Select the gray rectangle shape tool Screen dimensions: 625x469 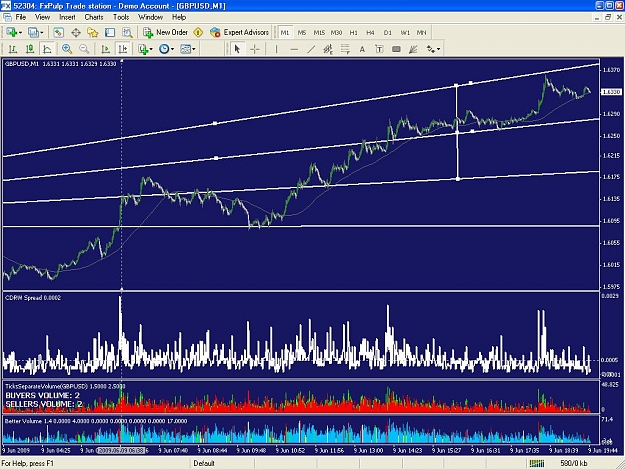pyautogui.click(x=396, y=49)
